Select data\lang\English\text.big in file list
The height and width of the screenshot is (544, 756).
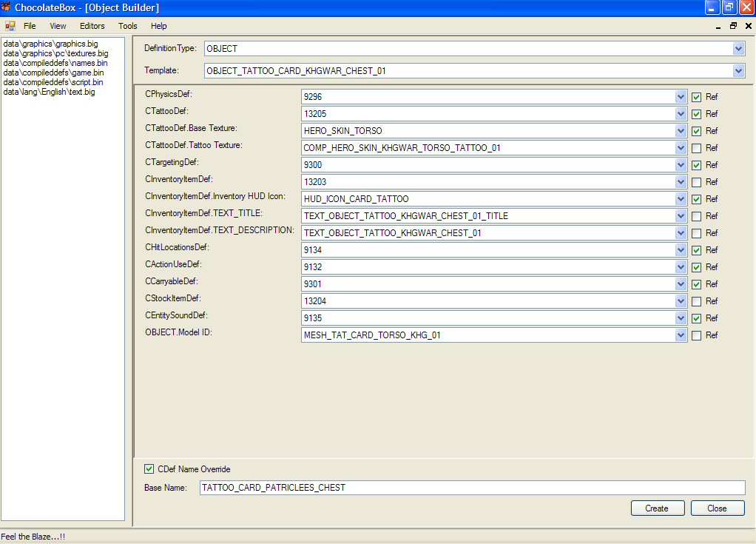pos(49,92)
